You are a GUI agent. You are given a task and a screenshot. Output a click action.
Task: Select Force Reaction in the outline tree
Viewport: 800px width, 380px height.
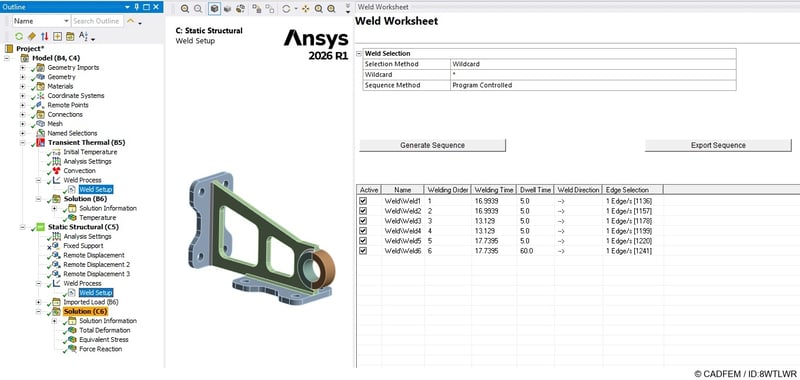point(101,349)
